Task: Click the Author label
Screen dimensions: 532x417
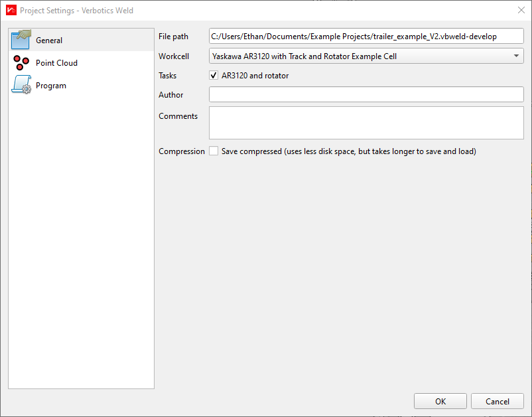Action: click(171, 95)
